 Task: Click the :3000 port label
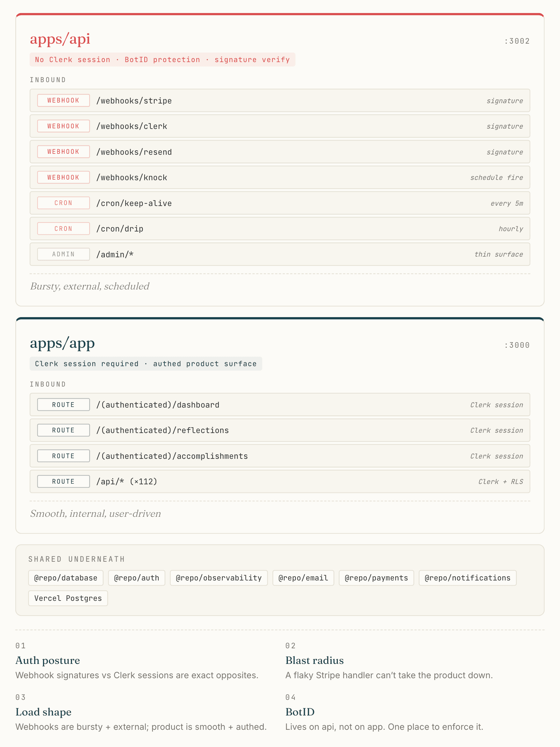click(x=517, y=345)
